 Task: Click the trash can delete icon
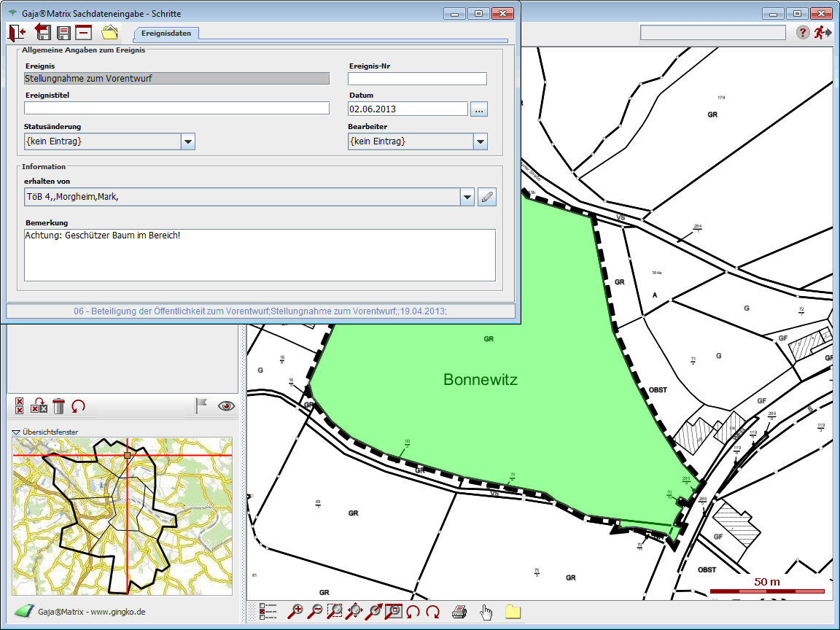[59, 406]
